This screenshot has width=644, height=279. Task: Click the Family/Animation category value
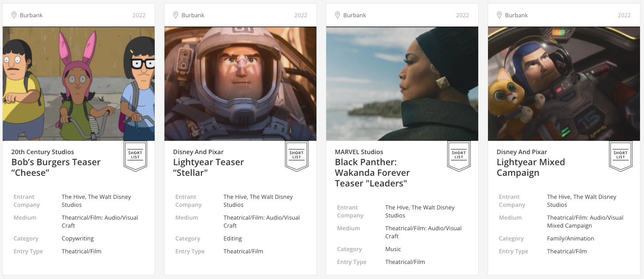pyautogui.click(x=570, y=239)
